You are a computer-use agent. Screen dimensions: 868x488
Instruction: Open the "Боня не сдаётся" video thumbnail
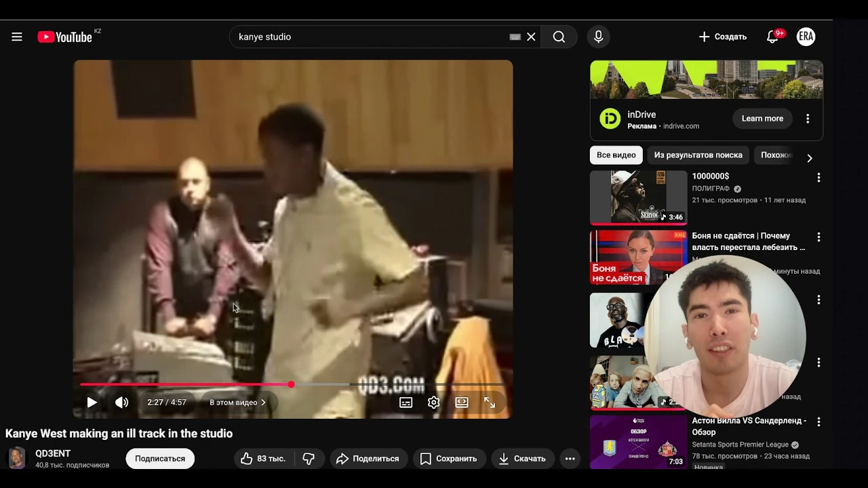coord(638,257)
